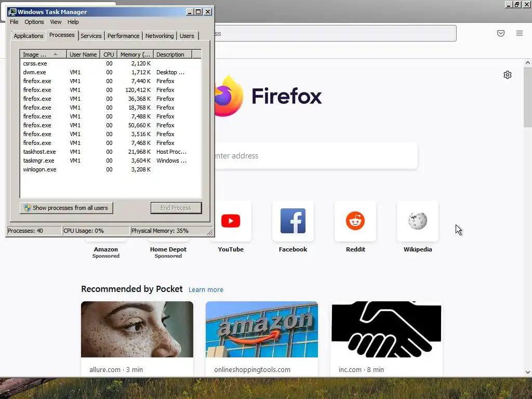Click Show processes from all users button

pyautogui.click(x=66, y=208)
